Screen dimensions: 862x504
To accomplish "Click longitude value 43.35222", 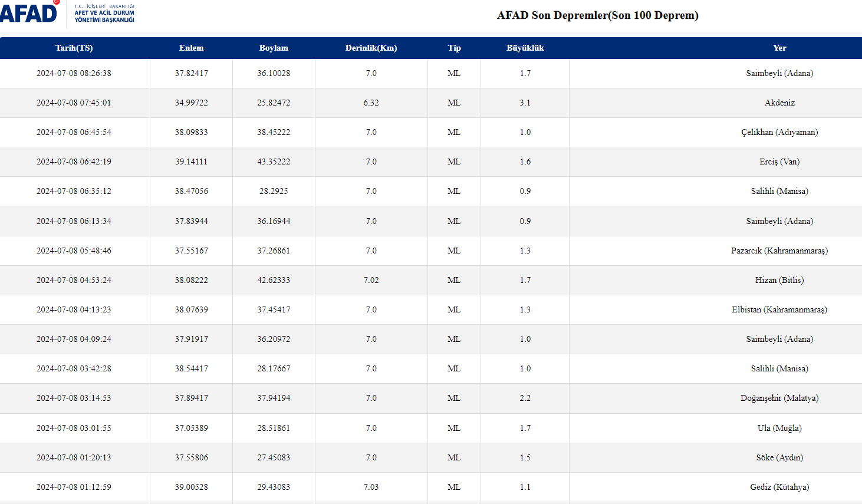I will pyautogui.click(x=274, y=162).
